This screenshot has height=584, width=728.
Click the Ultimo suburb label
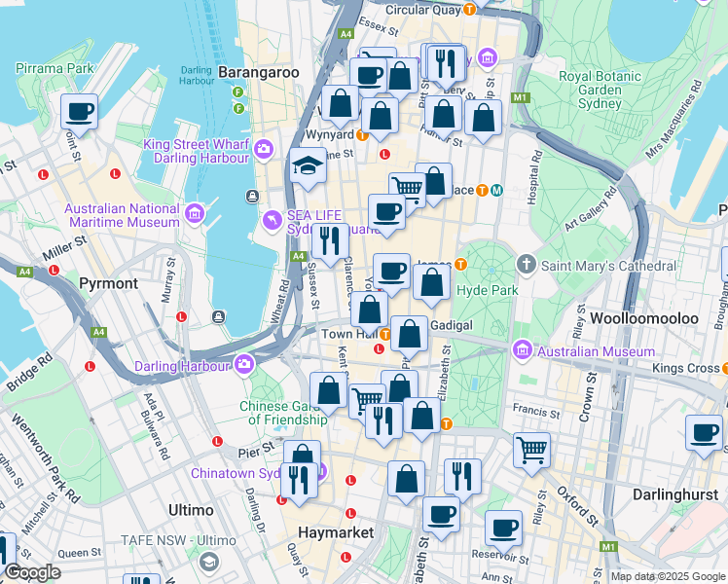(x=191, y=511)
